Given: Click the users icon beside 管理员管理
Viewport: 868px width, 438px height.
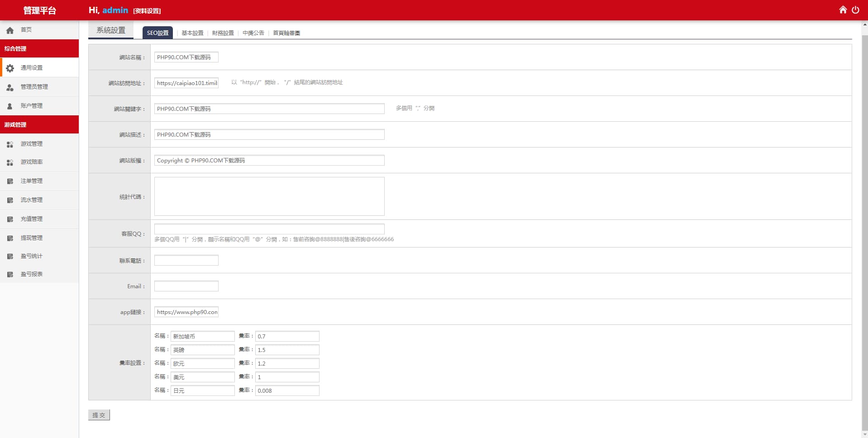Looking at the screenshot, I should click(x=10, y=87).
